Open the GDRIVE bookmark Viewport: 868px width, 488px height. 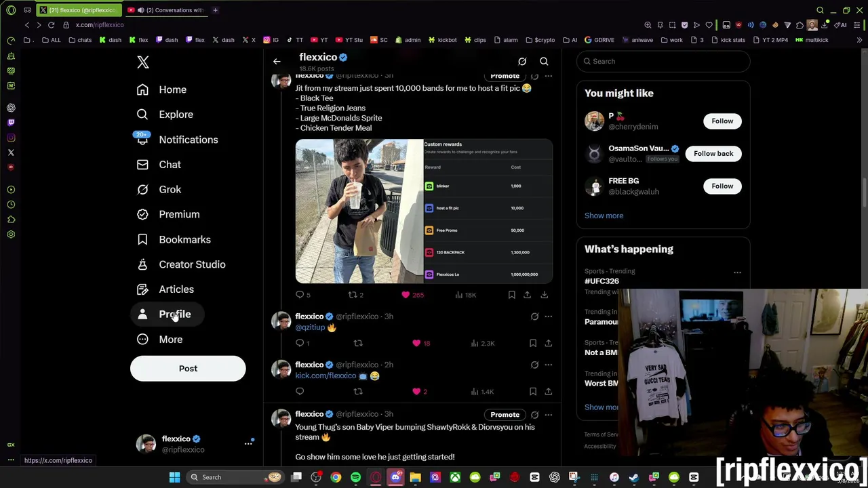599,40
